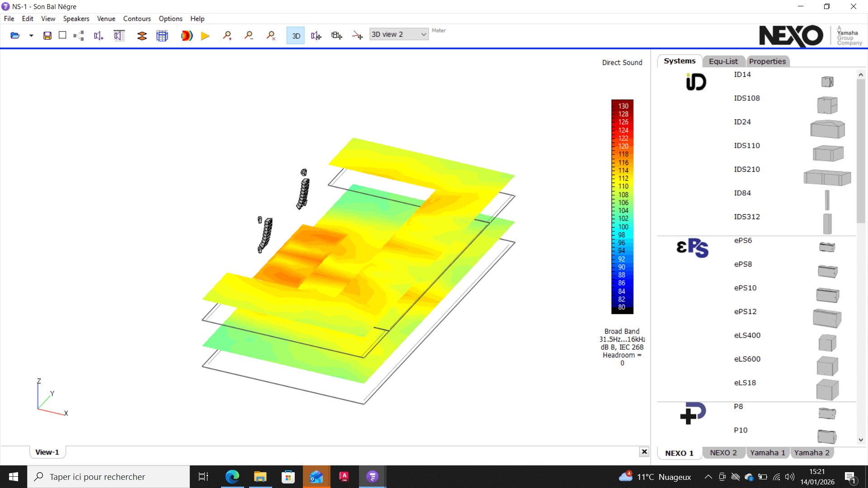Show the SPL coverage map icon
868x488 pixels.
click(187, 36)
